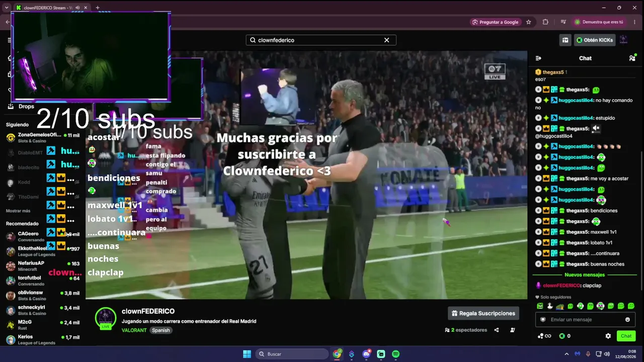The width and height of the screenshot is (644, 362).
Task: Click the taskbar volume icon
Action: [607, 354]
